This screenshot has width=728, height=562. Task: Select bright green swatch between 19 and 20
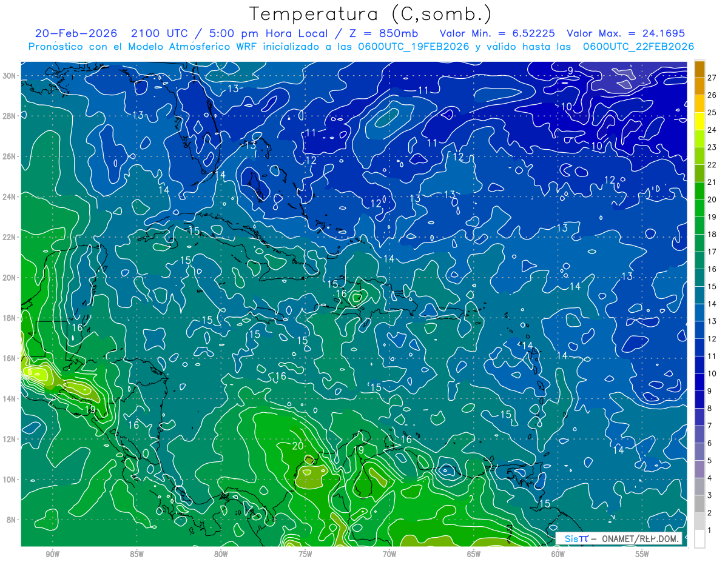699,208
